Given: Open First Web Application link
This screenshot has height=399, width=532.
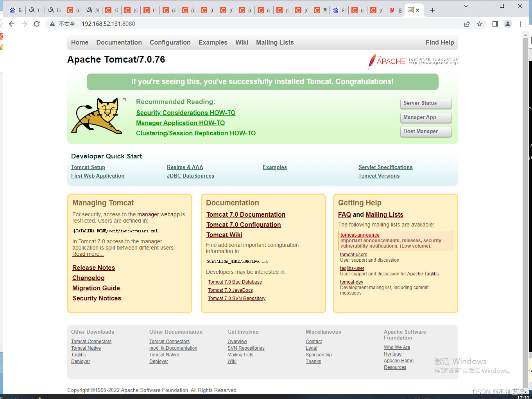Looking at the screenshot, I should 98,176.
